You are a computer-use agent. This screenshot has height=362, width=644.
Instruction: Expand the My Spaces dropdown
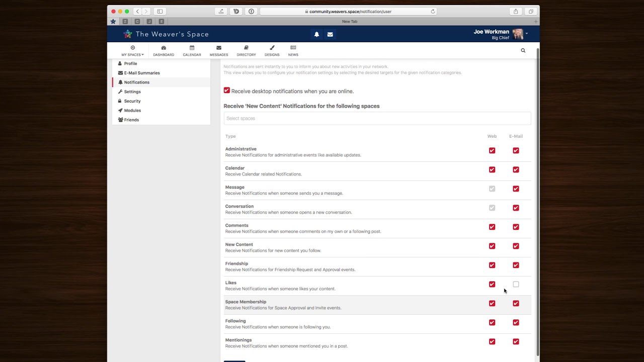(132, 51)
